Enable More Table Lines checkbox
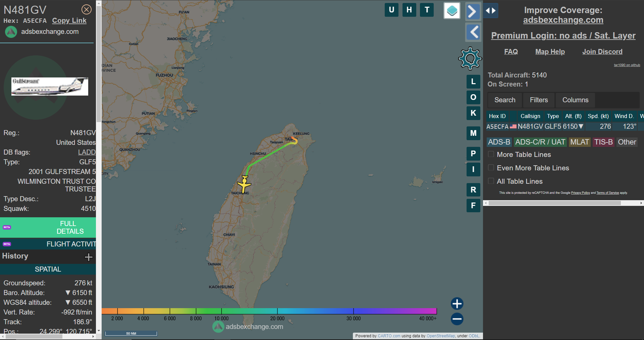This screenshot has width=644, height=340. [491, 154]
